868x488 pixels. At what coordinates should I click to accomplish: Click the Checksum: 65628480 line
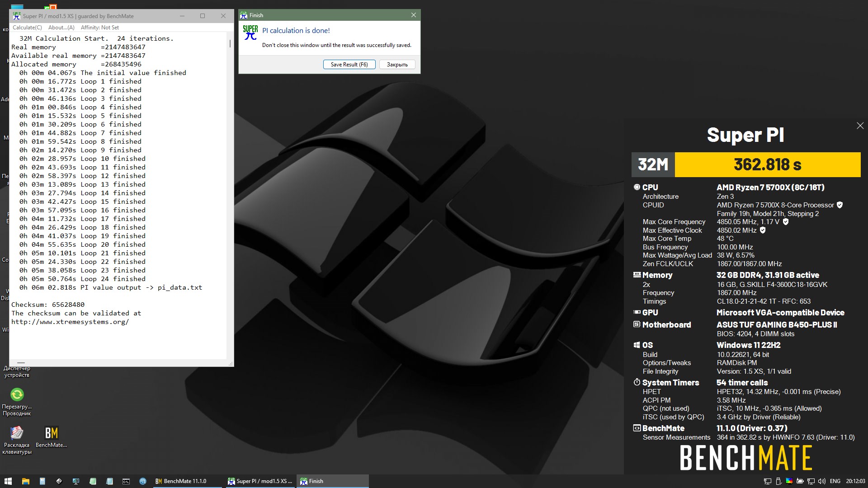click(x=48, y=305)
